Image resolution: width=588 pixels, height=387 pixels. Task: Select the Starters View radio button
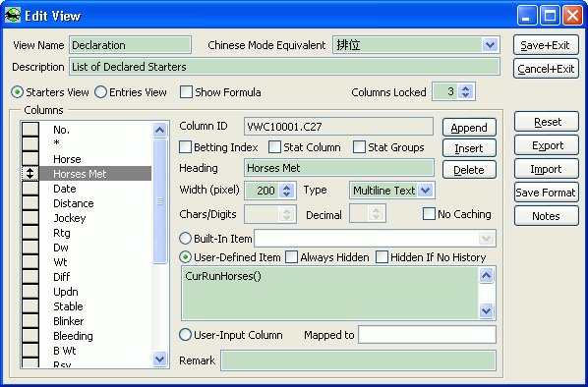[18, 92]
